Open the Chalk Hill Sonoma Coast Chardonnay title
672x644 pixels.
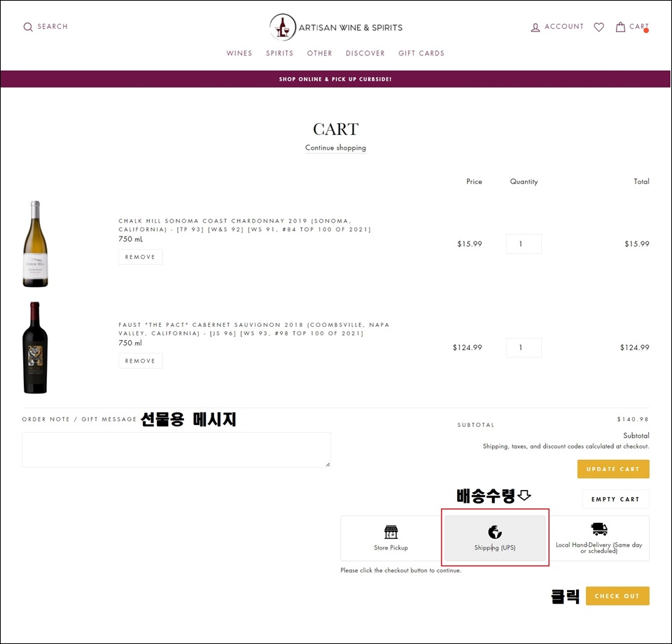pyautogui.click(x=244, y=225)
